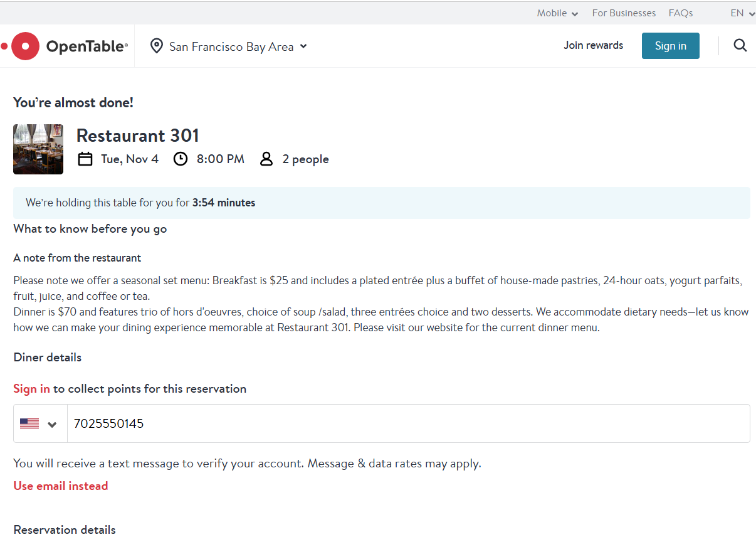Click the US flag icon
This screenshot has width=756, height=537.
tap(29, 424)
